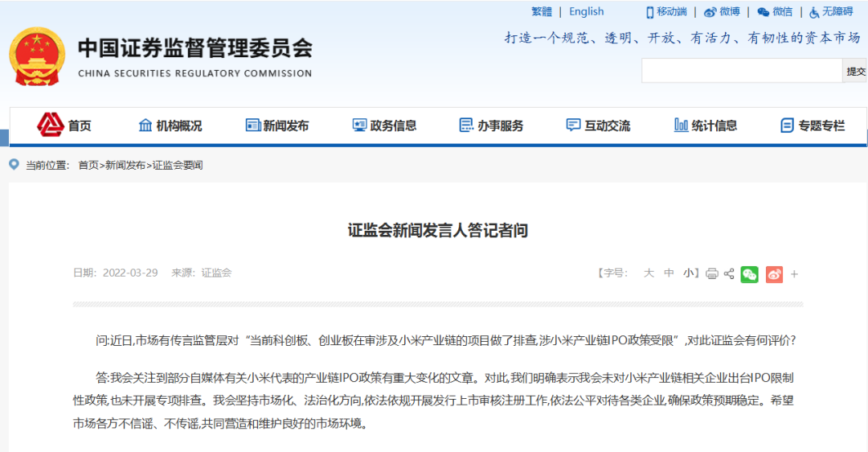Share article via red Weibo icon
Image resolution: width=868 pixels, height=452 pixels.
(774, 274)
